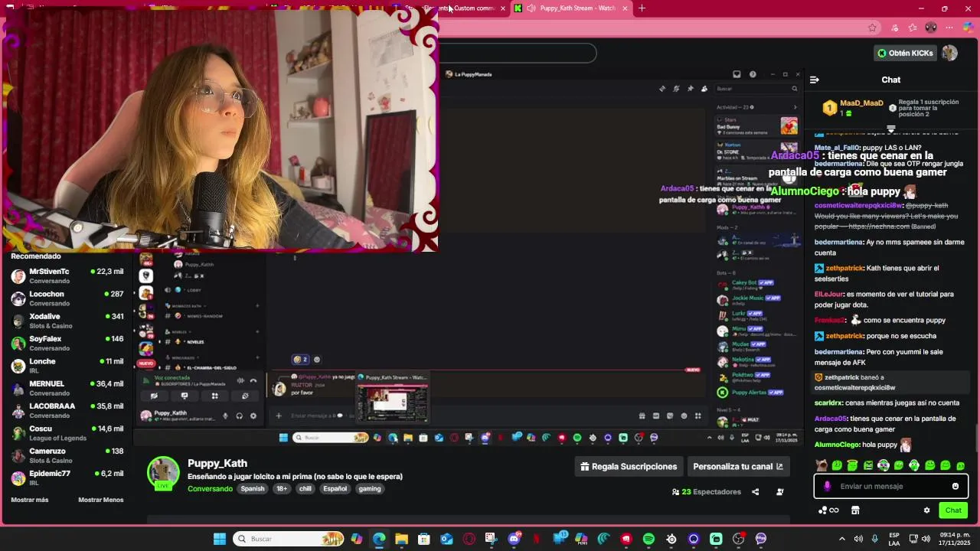980x551 pixels.
Task: Mute the audio of Puppy_Kath Stream tab
Action: coord(531,8)
